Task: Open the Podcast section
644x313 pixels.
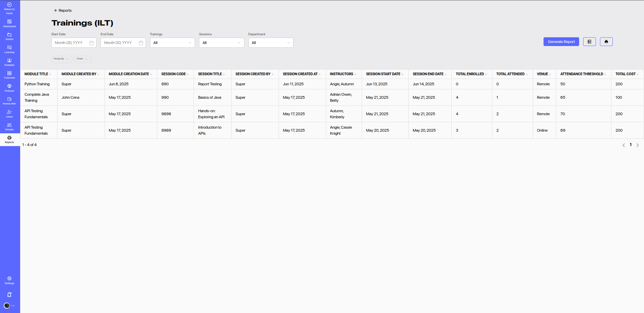Action: point(9,88)
